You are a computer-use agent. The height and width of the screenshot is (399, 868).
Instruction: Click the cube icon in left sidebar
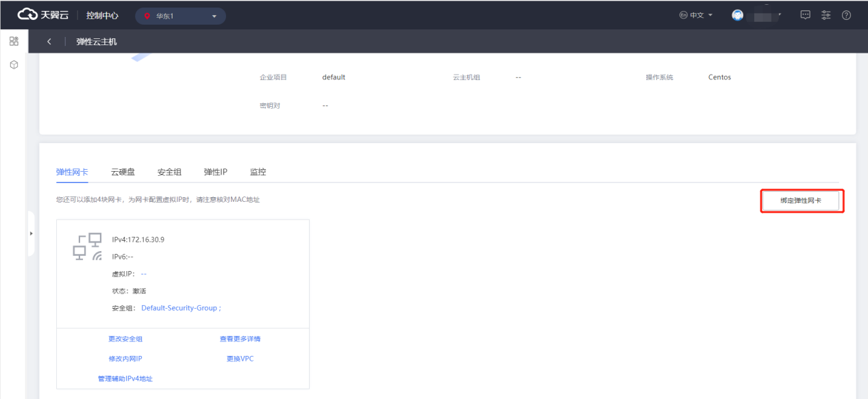point(14,64)
